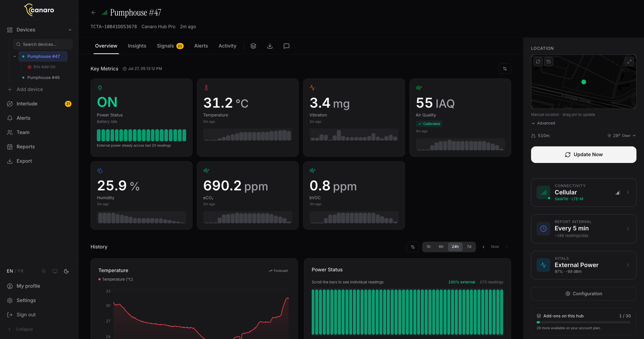
Task: Open the Alerts tab
Action: 201,46
